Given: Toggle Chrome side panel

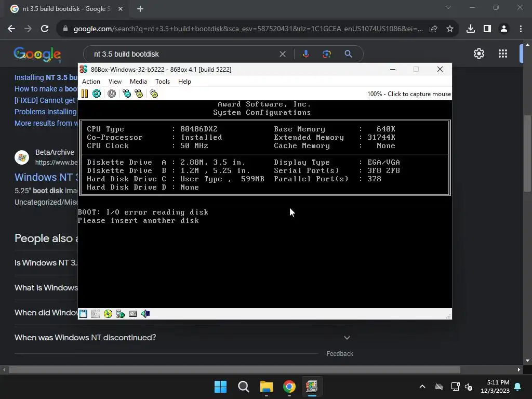Looking at the screenshot, I should (x=487, y=29).
